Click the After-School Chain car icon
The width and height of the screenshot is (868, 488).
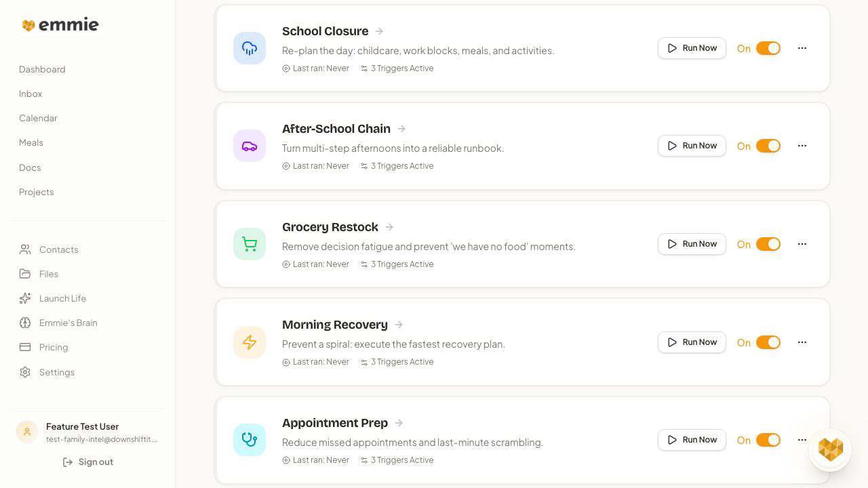250,146
